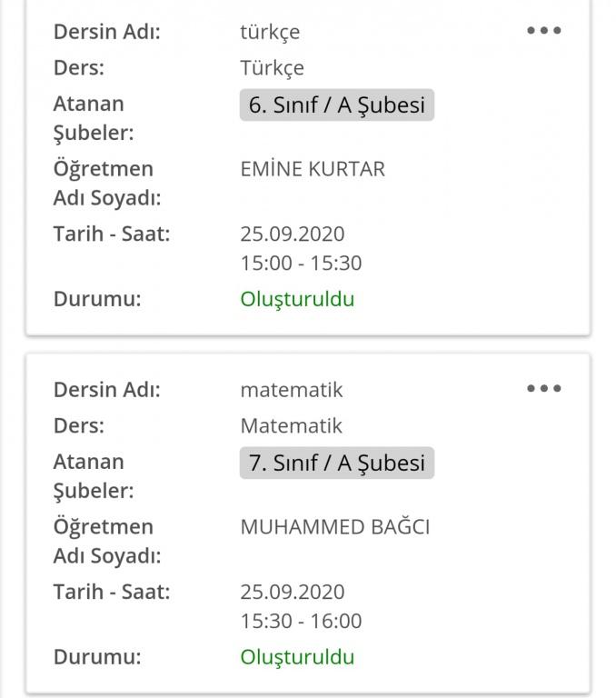Screen dimensions: 616x698
Task: Open three-dot menu for türkçe lesson
Action: coord(543,30)
